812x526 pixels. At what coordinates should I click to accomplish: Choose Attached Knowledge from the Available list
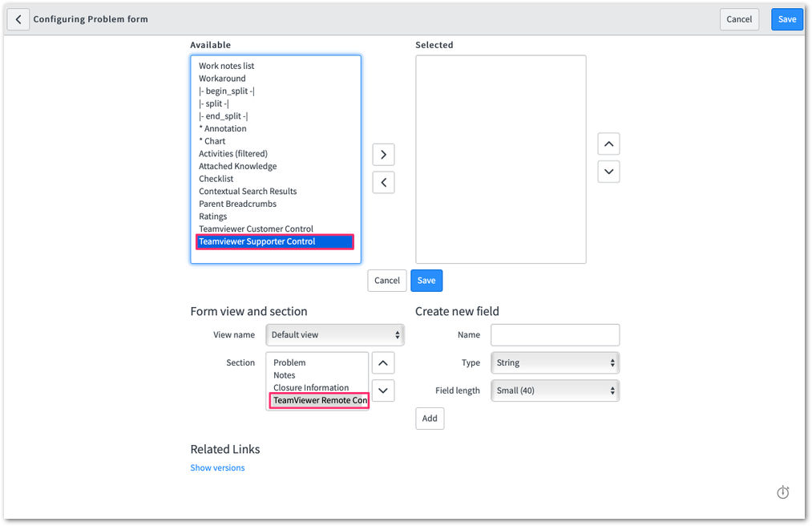tap(238, 166)
